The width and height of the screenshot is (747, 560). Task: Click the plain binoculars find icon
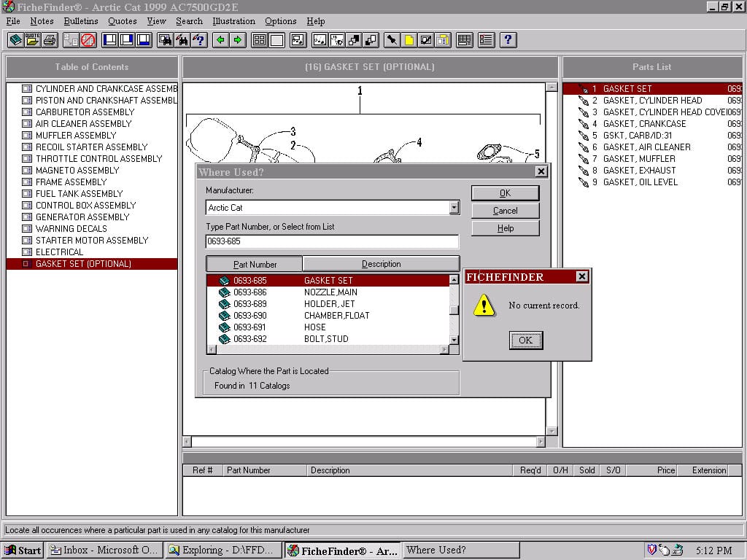[x=182, y=40]
